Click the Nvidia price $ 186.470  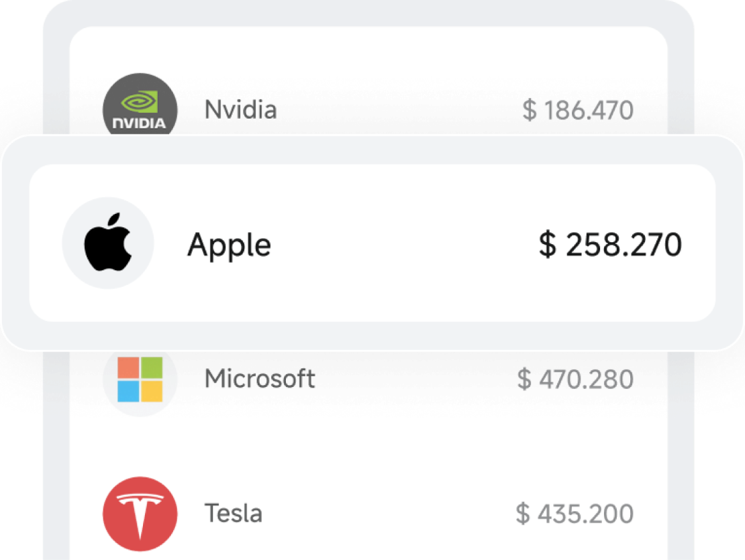[x=577, y=110]
